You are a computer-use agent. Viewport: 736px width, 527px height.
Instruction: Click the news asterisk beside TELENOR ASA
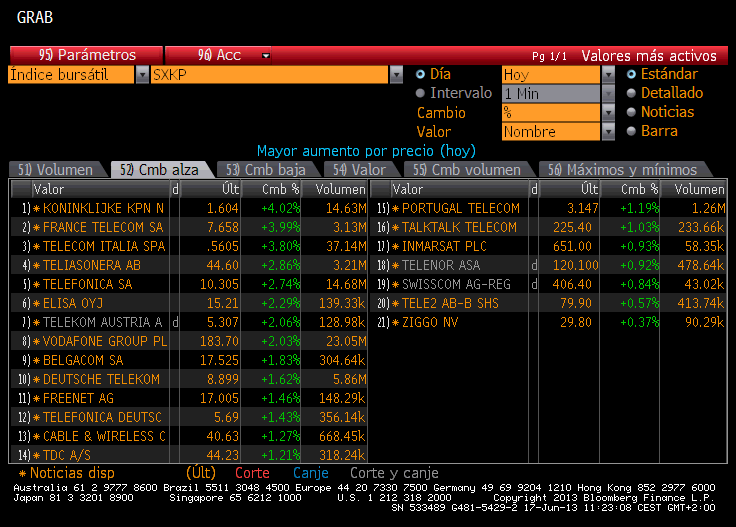click(x=396, y=266)
